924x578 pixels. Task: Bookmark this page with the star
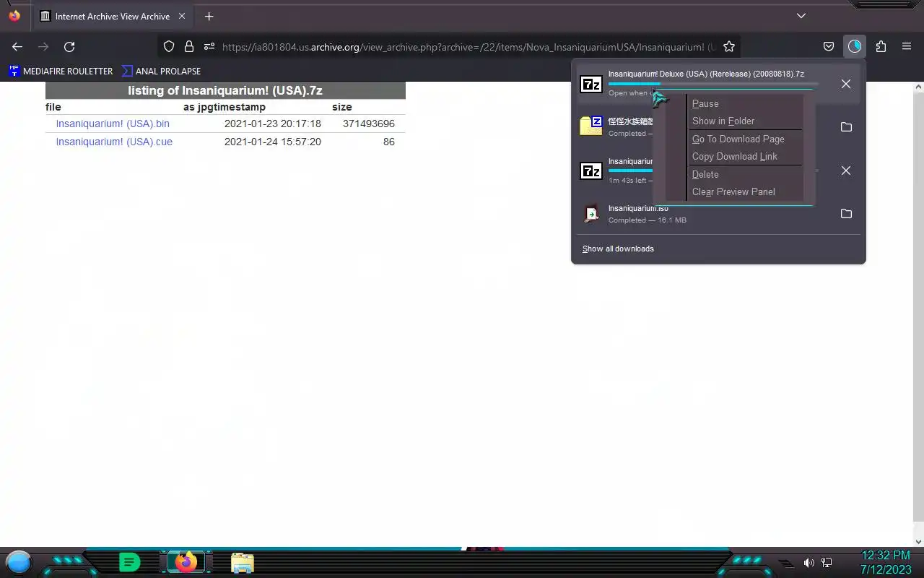click(729, 46)
